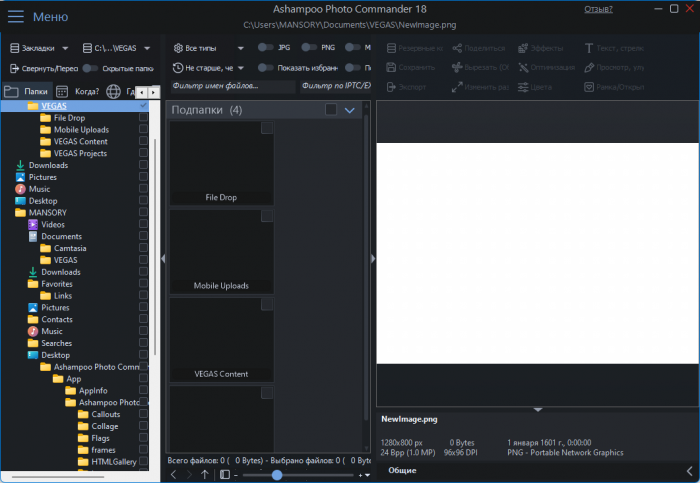Viewport: 700px width, 483px height.
Task: Click the Свернуть/Перес collapse icon
Action: 15,68
